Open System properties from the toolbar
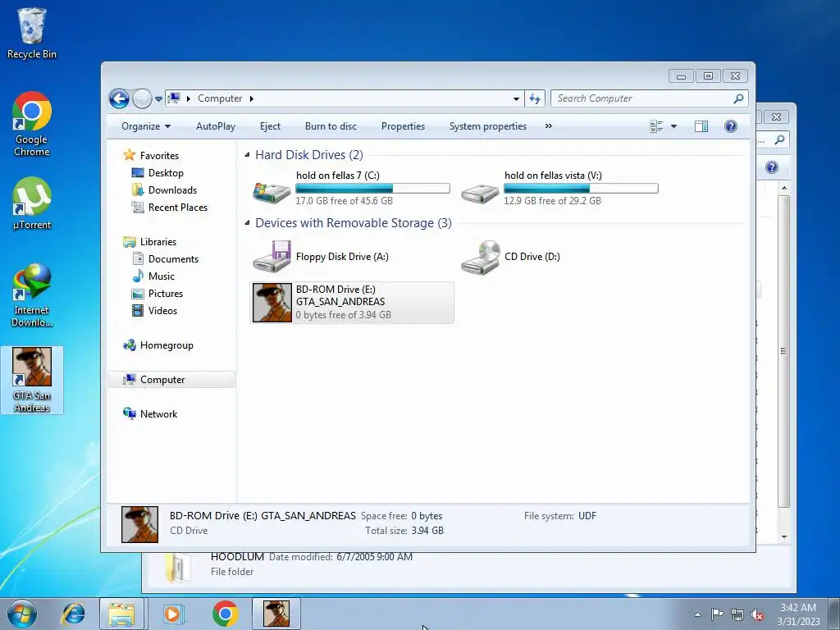 click(487, 126)
